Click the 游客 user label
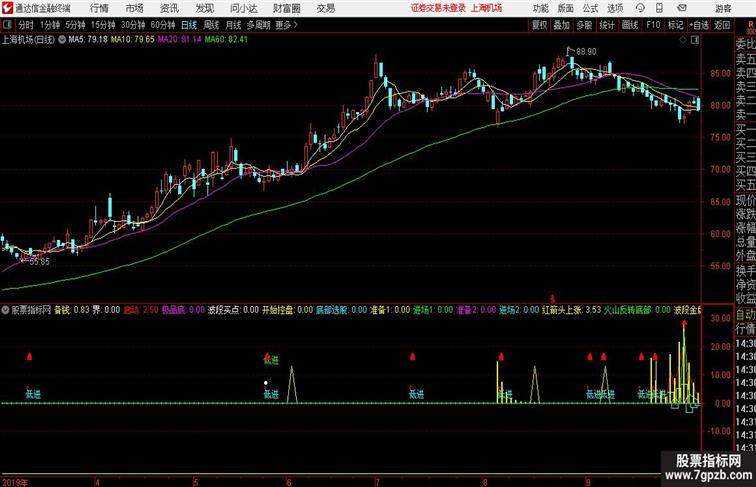 click(x=723, y=8)
